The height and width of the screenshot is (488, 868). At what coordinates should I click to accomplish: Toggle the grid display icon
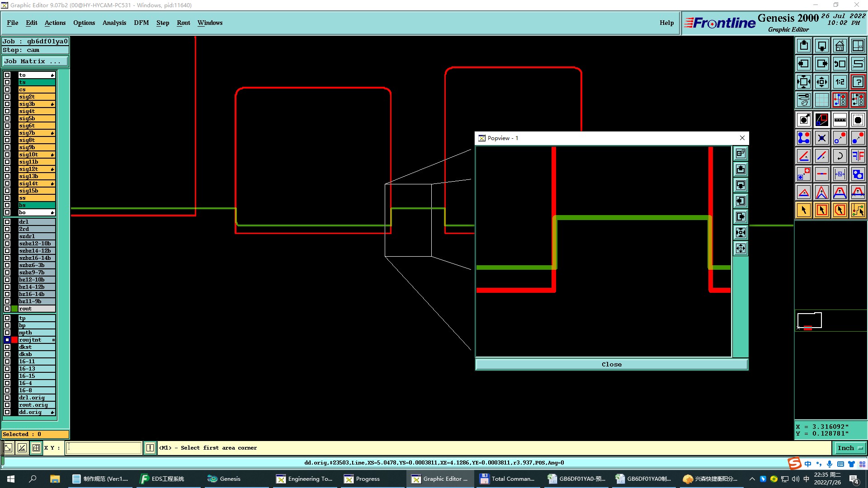pos(821,100)
